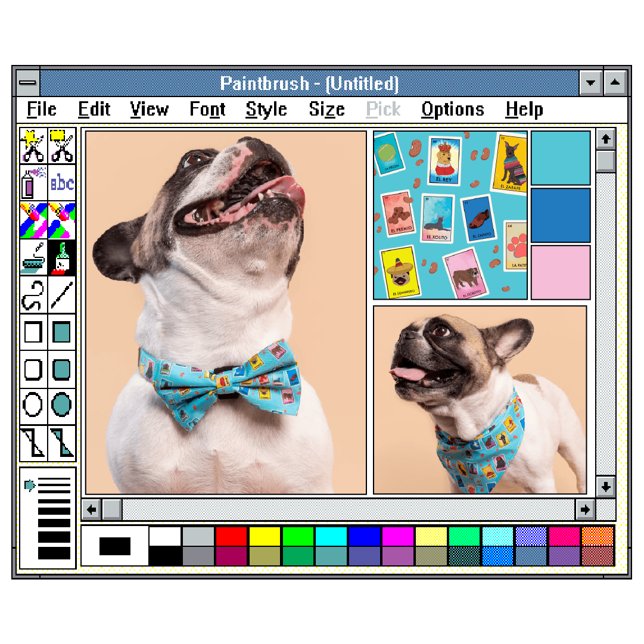This screenshot has width=644, height=644.
Task: Open the View menu
Action: [x=149, y=110]
